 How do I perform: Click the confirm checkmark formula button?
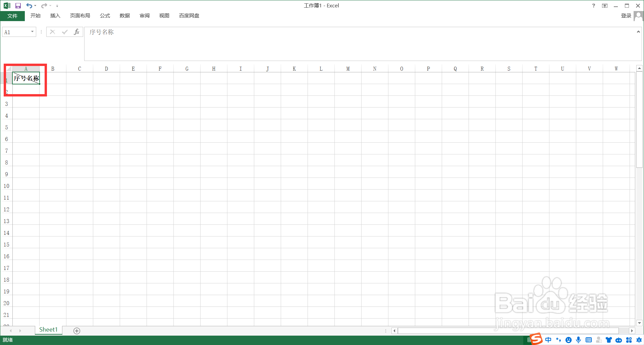pyautogui.click(x=65, y=32)
